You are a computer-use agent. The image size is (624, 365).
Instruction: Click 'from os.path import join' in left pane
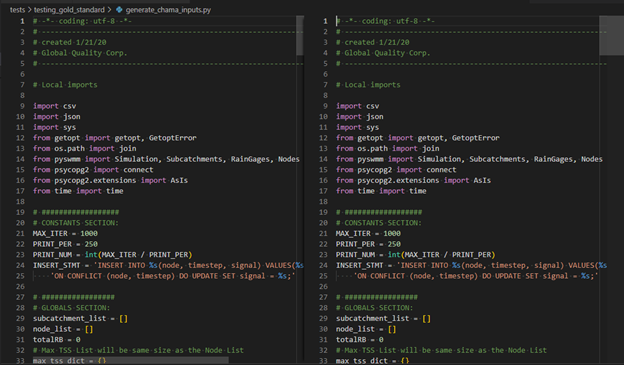point(84,148)
